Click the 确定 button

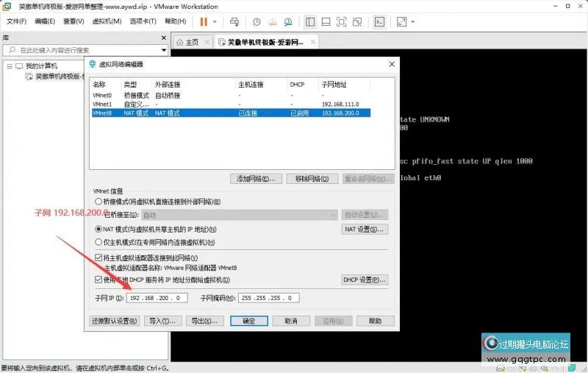pyautogui.click(x=249, y=322)
